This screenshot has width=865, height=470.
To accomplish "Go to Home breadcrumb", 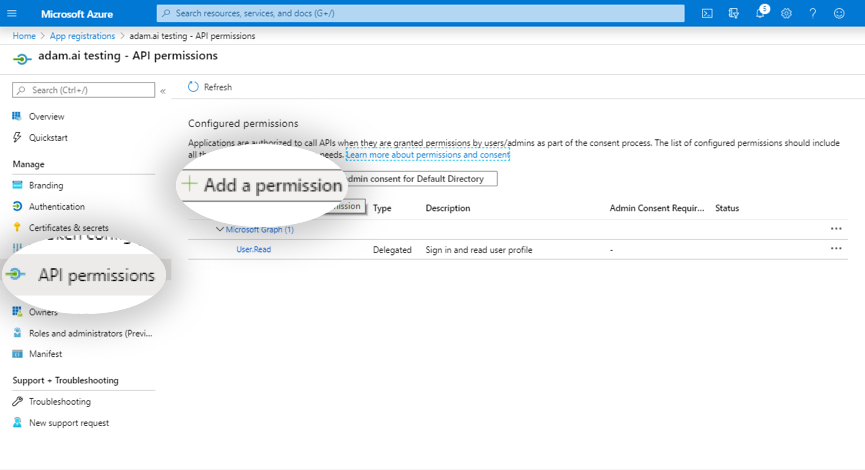I will [x=24, y=36].
